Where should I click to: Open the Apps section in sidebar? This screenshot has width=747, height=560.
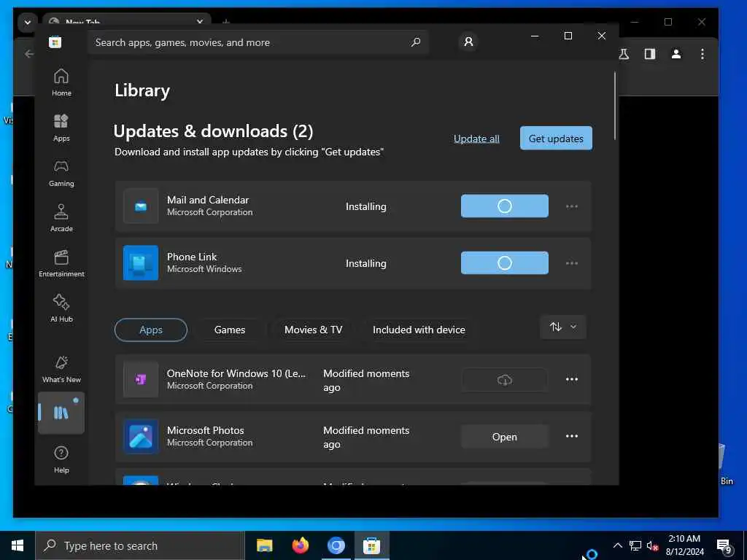point(61,128)
